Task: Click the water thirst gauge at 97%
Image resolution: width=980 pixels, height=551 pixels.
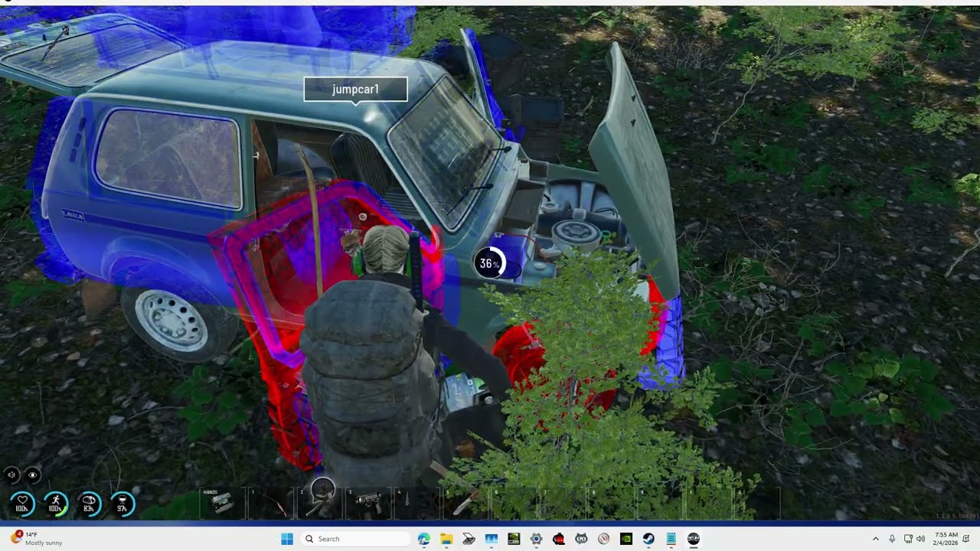Action: click(x=122, y=504)
